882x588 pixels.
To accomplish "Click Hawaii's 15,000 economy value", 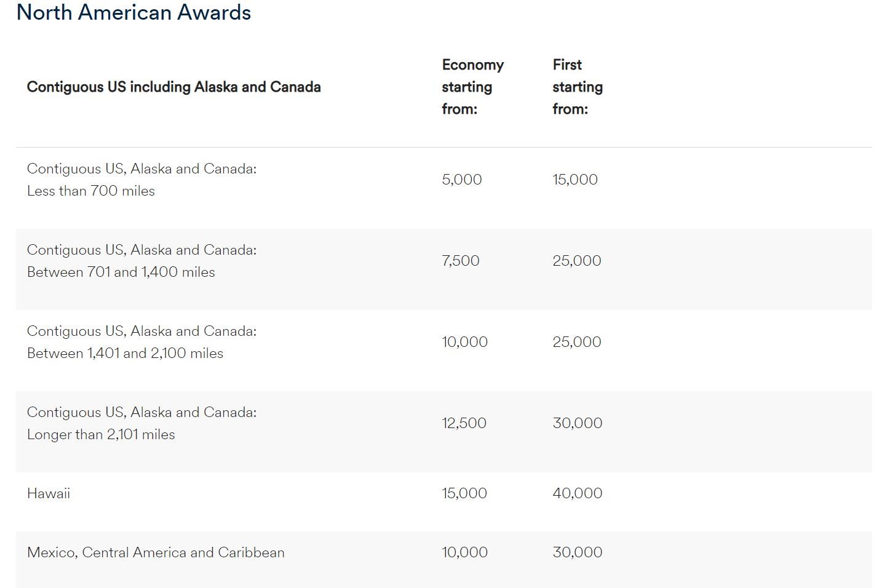I will (x=464, y=493).
